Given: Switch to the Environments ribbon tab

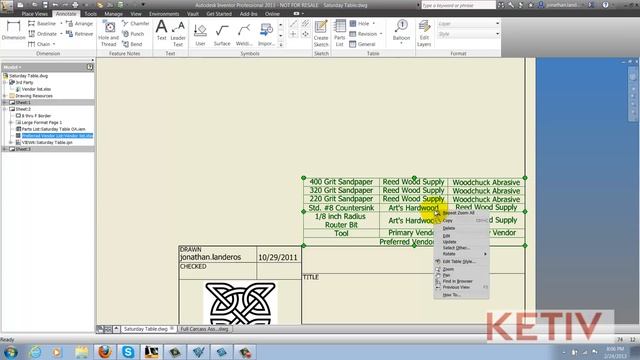Looking at the screenshot, I should pos(164,14).
